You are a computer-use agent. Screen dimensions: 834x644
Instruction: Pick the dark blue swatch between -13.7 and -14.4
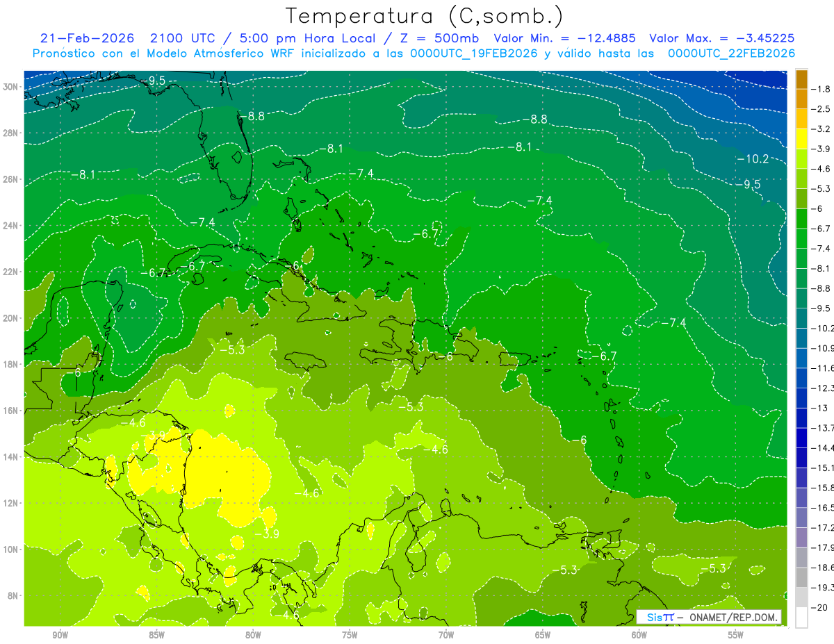pos(801,438)
